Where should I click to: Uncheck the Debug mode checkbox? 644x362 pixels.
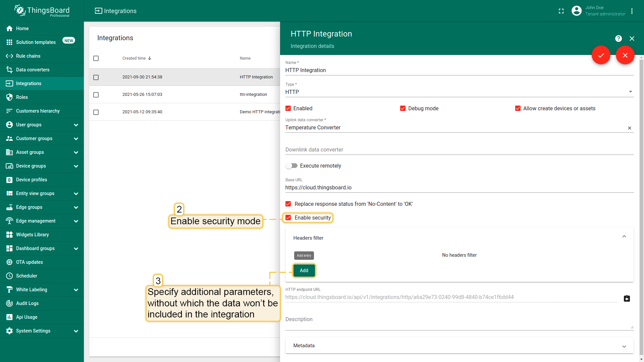pos(403,108)
